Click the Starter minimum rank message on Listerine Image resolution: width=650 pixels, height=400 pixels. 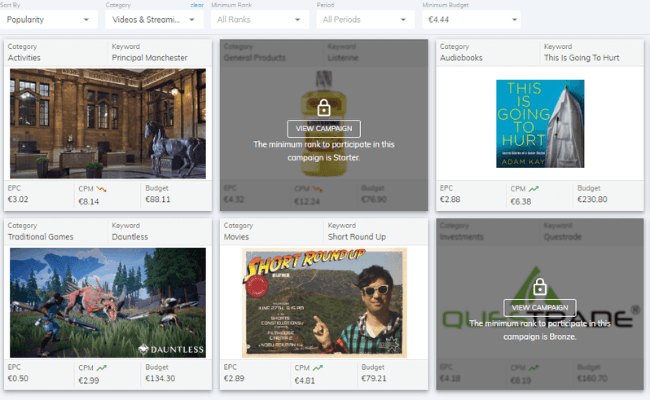click(x=324, y=151)
